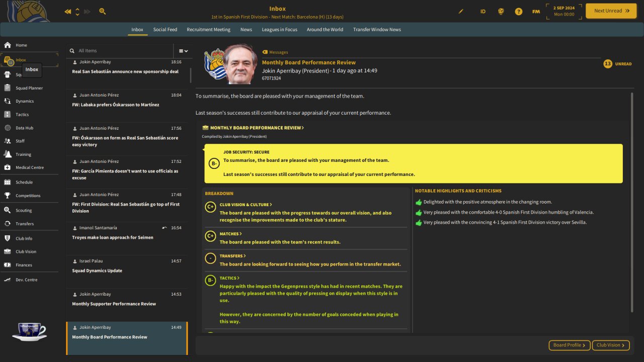Click the 13 Unread counter
The height and width of the screenshot is (362, 644).
[x=617, y=64]
